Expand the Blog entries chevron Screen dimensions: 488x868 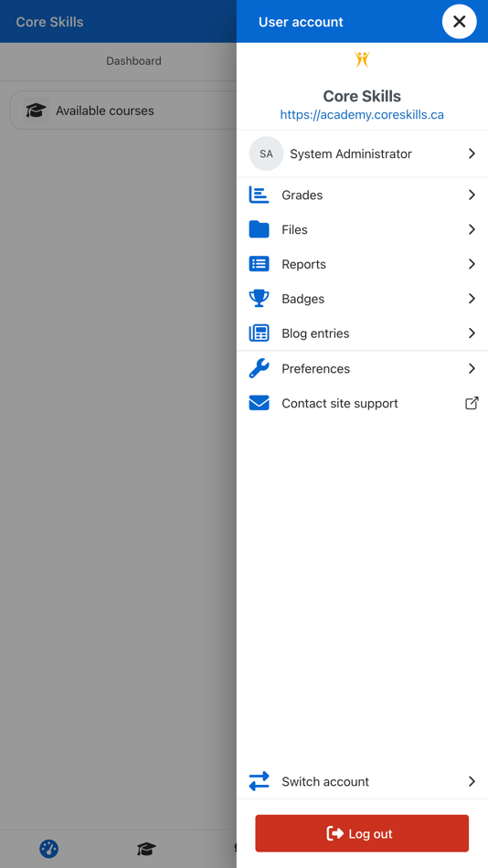472,333
